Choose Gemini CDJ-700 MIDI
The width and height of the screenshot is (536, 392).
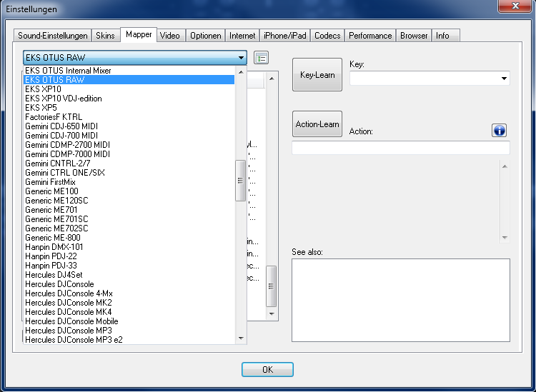[129, 135]
